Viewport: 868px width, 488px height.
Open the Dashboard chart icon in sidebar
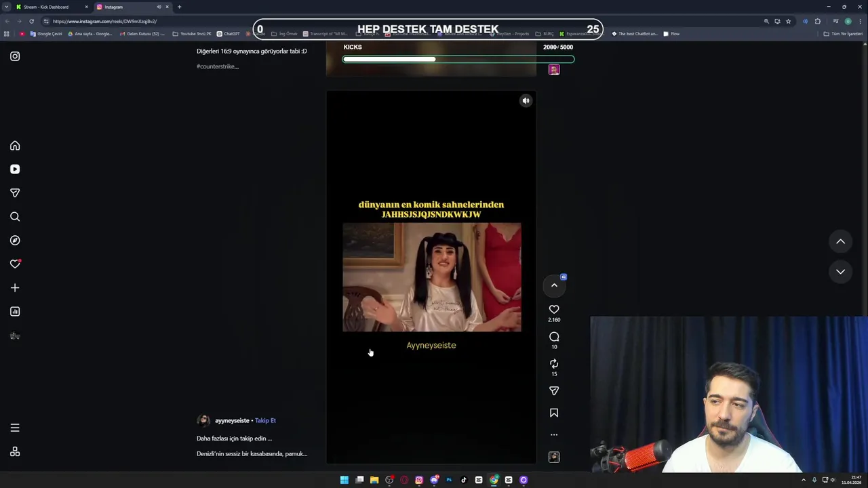(15, 312)
